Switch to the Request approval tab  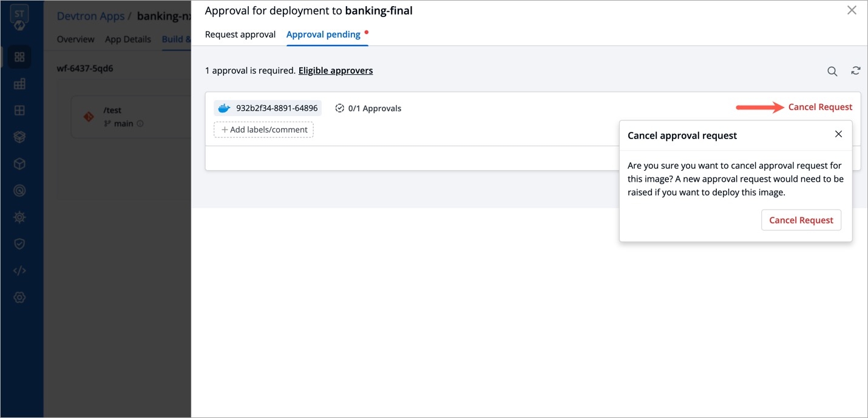pos(240,35)
